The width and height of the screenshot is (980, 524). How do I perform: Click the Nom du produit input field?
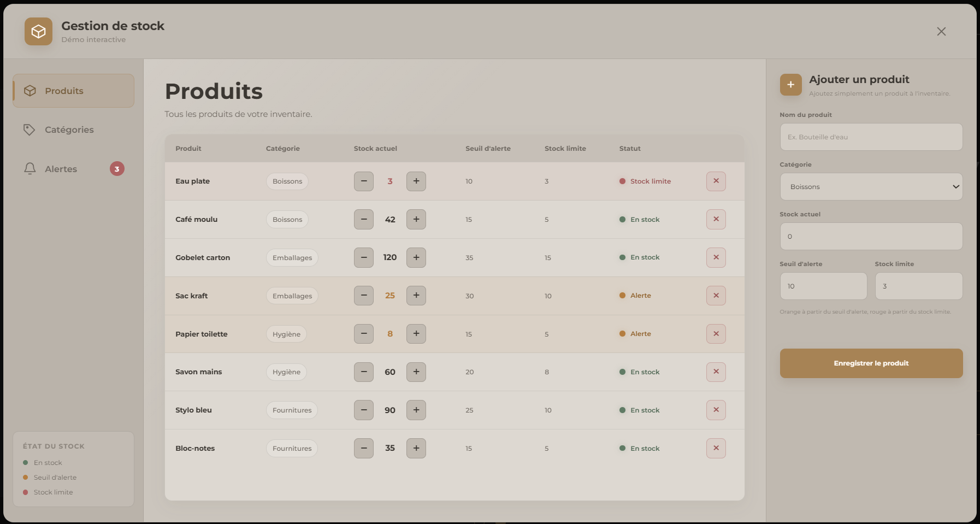point(871,137)
